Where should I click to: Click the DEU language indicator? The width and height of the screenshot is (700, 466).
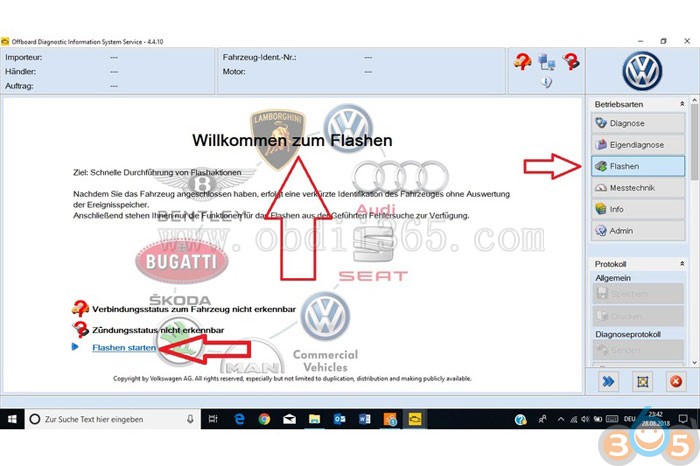tap(629, 419)
